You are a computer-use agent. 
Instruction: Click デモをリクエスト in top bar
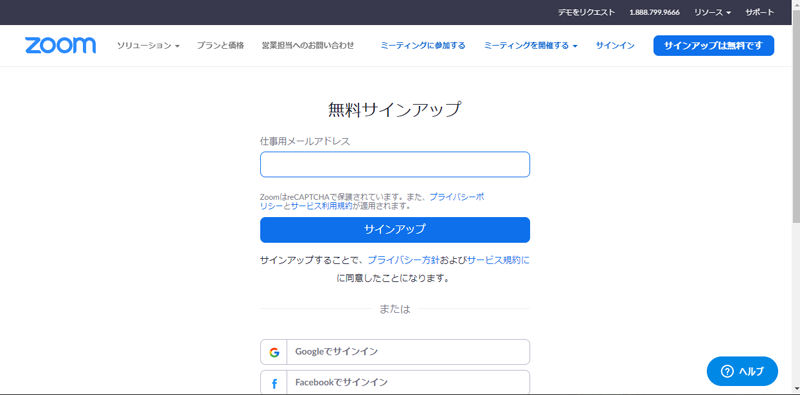(586, 12)
